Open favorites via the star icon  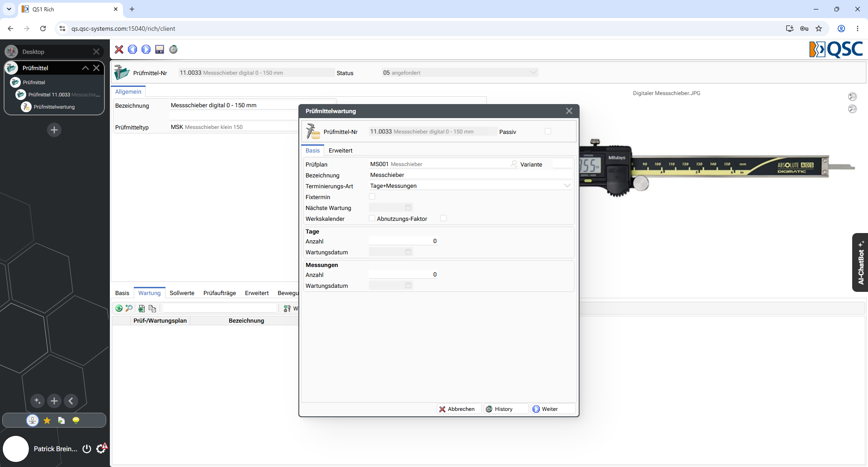point(47,420)
